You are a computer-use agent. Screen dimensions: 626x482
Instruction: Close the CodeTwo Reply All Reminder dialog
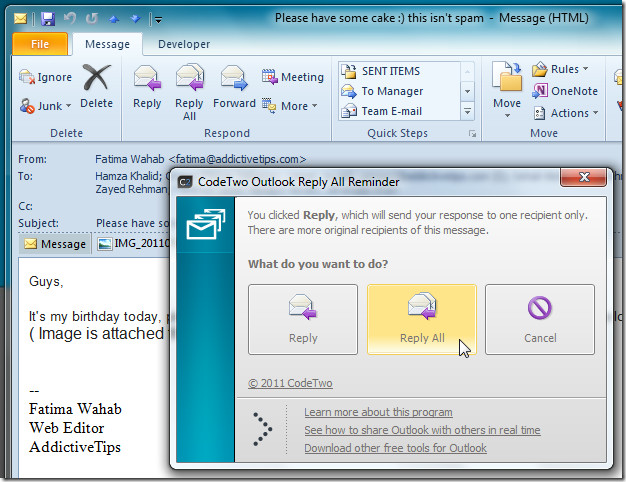pyautogui.click(x=584, y=177)
